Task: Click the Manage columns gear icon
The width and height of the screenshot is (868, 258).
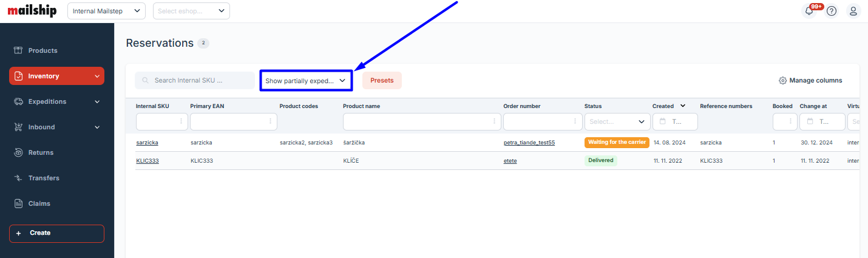Action: (x=782, y=81)
